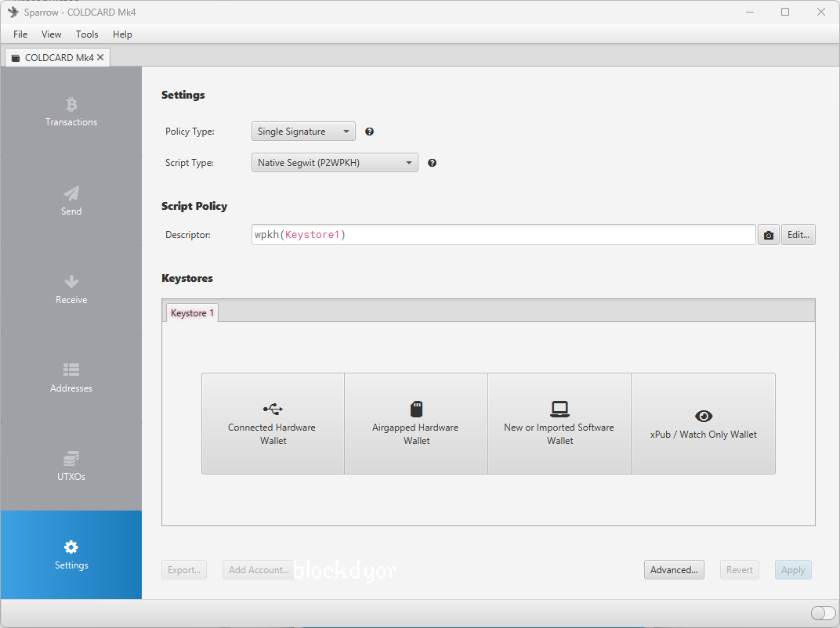Open the Receive sidebar section

71,289
